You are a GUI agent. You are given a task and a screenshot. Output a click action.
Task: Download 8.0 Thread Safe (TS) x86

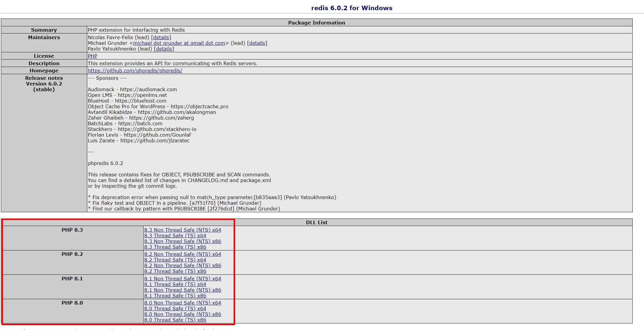pyautogui.click(x=175, y=320)
